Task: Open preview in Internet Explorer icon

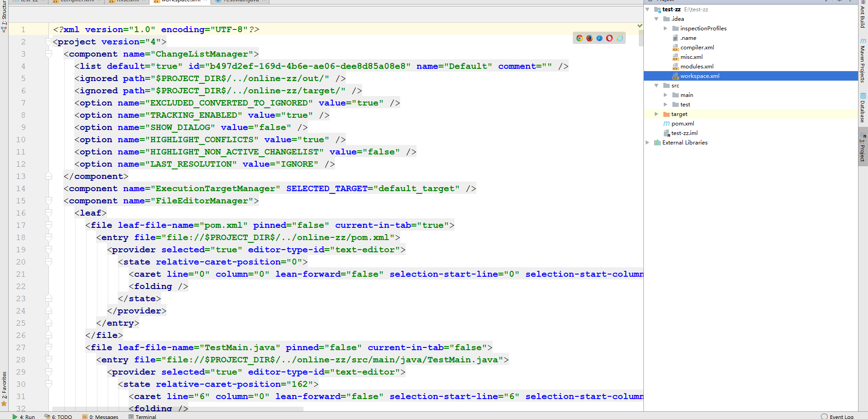Action: pyautogui.click(x=619, y=38)
